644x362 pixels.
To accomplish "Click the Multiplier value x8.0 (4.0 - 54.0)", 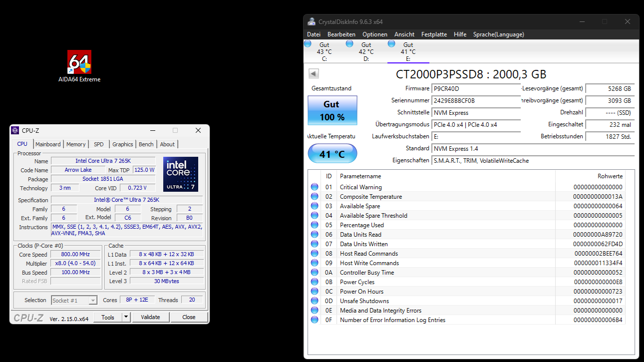I will coord(75,264).
